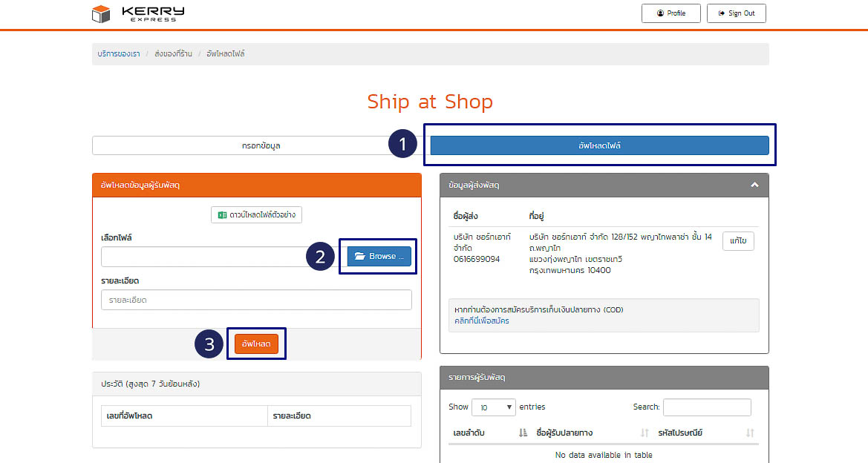Click the รายละเอียด description input field
The width and height of the screenshot is (868, 463).
pyautogui.click(x=256, y=300)
